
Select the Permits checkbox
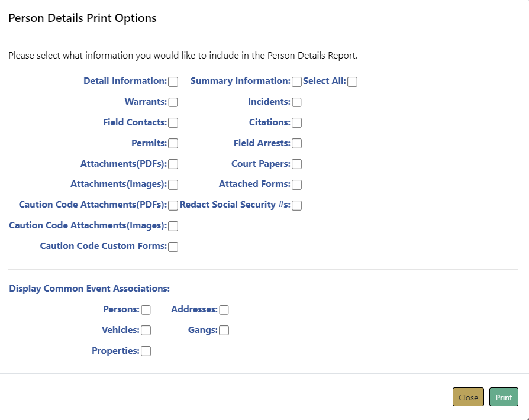click(173, 143)
